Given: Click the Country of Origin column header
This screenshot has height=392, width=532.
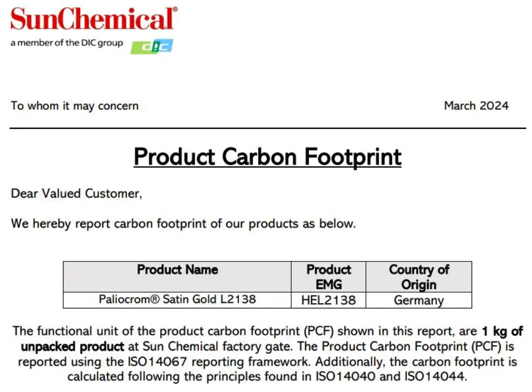Looking at the screenshot, I should click(x=419, y=276).
